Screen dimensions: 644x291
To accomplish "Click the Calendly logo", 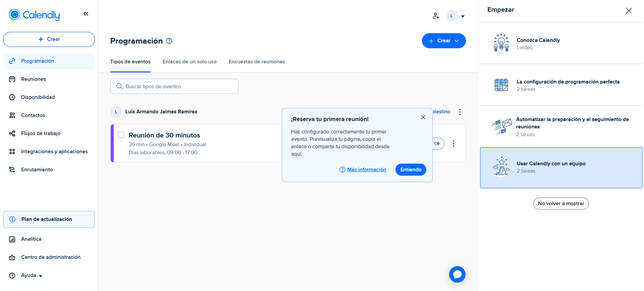I will point(34,15).
